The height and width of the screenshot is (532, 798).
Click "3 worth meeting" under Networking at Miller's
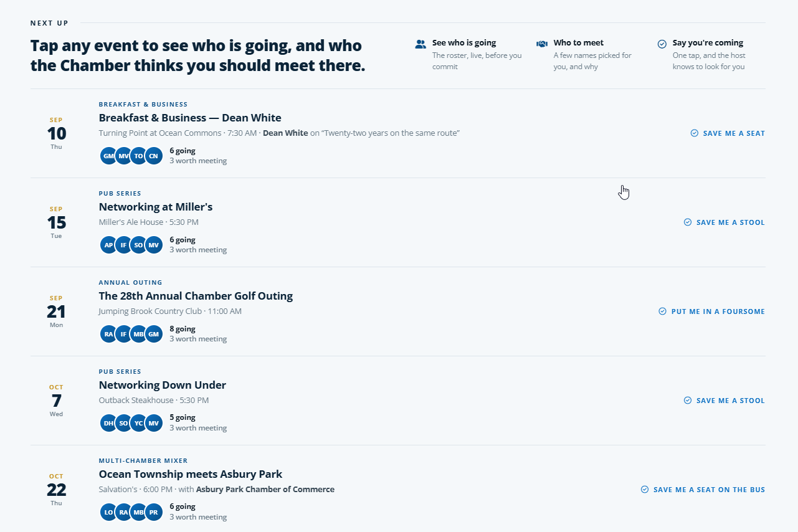click(x=198, y=250)
